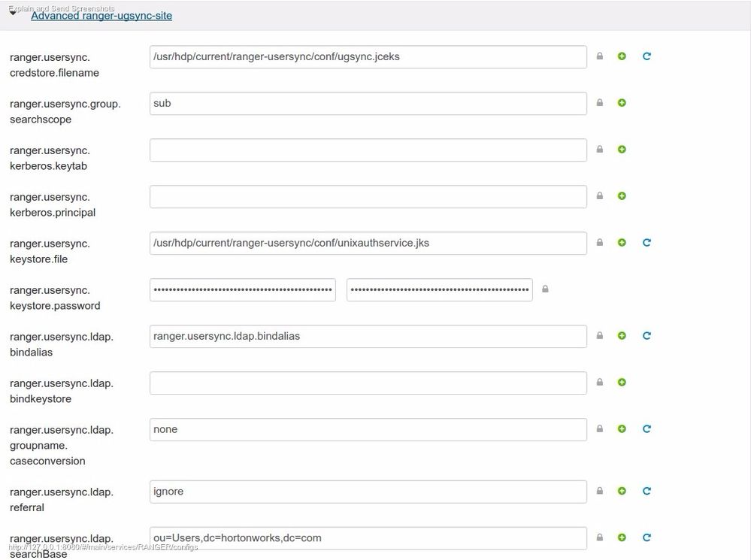
Task: Focus the empty kerberos.keytab text field
Action: pyautogui.click(x=368, y=150)
